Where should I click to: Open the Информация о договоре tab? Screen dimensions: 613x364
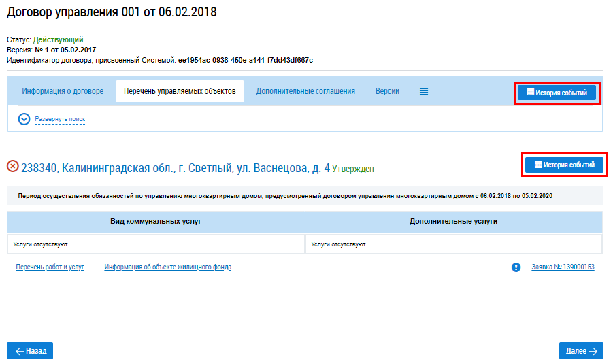(63, 91)
